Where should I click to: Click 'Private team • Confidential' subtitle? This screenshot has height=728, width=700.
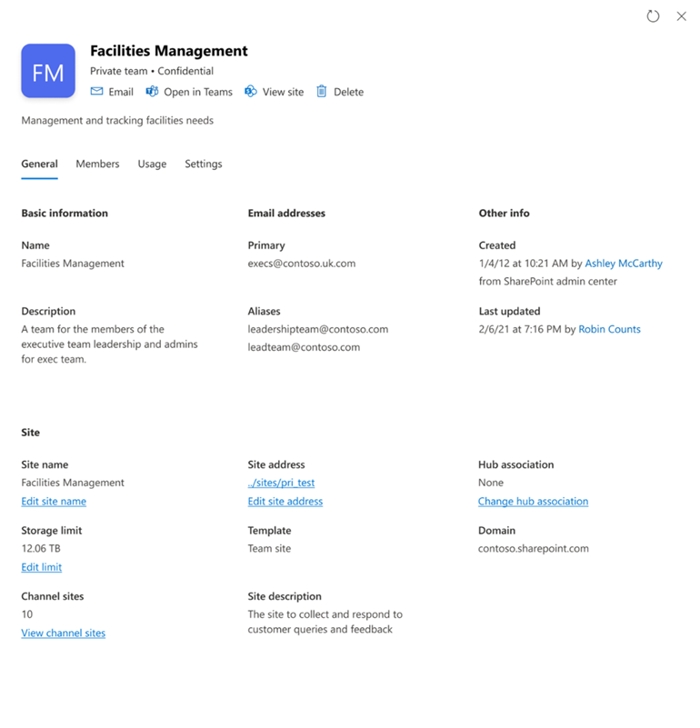pos(152,71)
